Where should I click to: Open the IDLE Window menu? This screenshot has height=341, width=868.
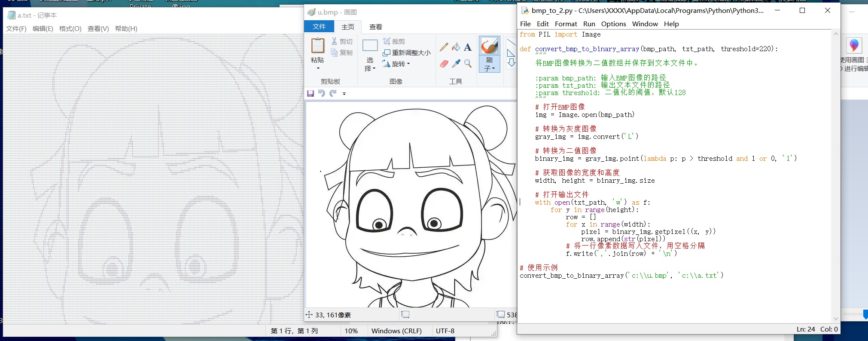645,24
